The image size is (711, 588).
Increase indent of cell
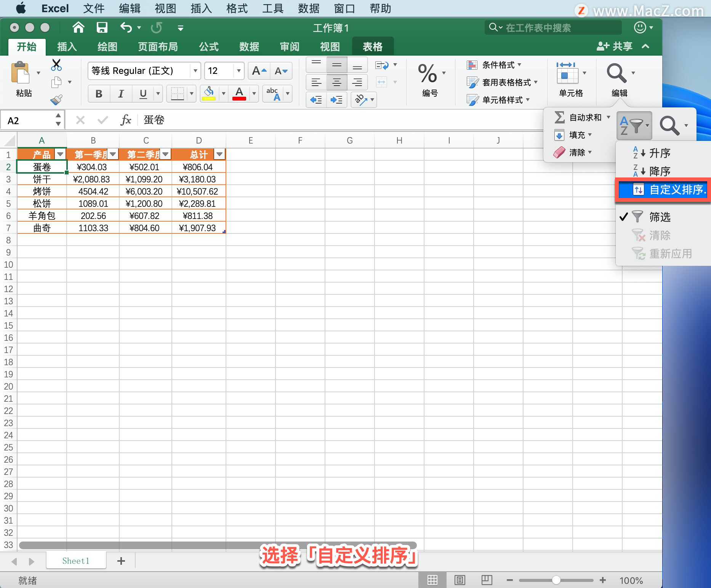click(336, 100)
